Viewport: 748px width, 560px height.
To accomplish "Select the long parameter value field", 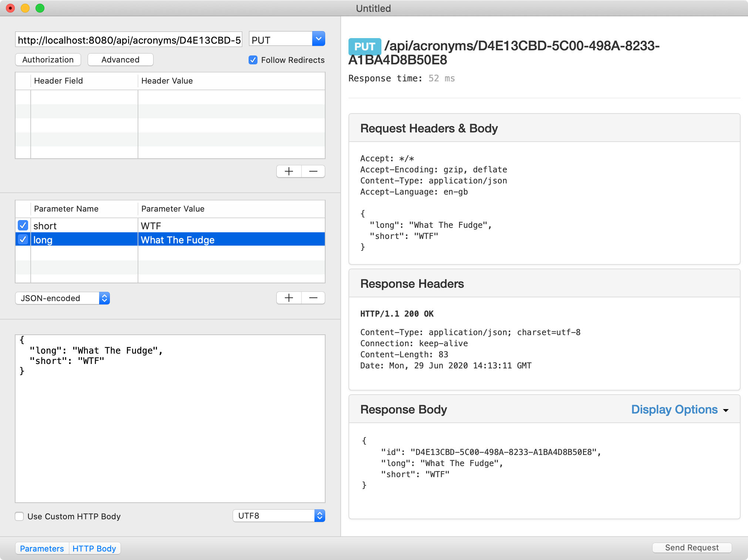I will pos(229,239).
